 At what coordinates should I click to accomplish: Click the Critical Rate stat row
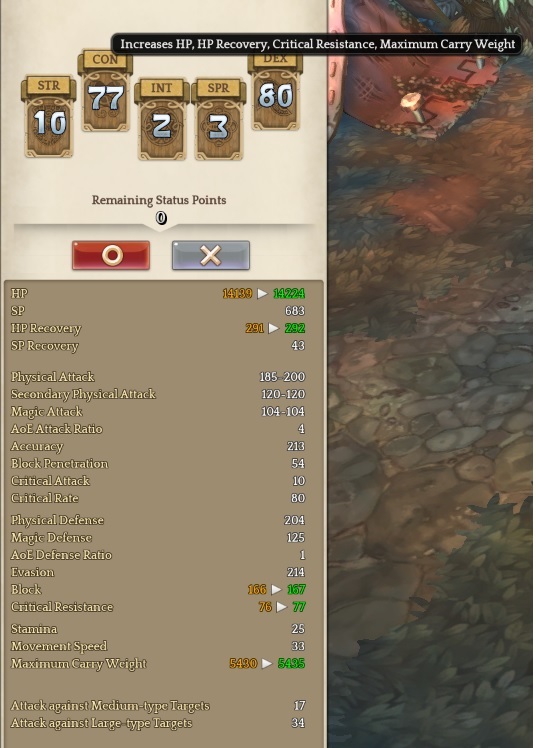(x=158, y=498)
